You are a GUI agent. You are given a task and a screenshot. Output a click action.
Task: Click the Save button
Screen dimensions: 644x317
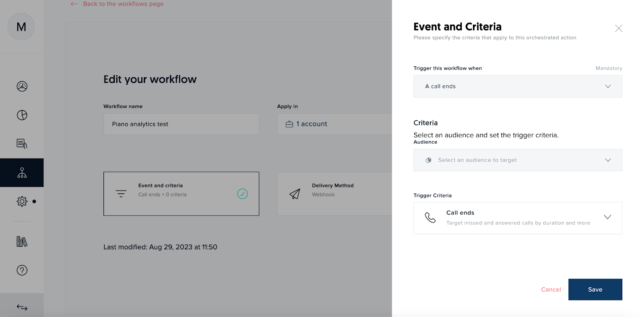(x=595, y=289)
